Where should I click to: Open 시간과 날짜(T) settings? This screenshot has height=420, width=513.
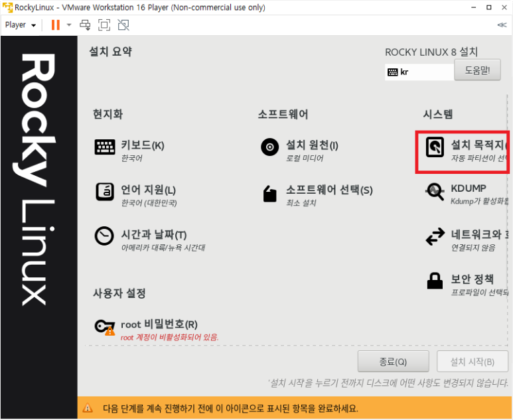(x=154, y=234)
